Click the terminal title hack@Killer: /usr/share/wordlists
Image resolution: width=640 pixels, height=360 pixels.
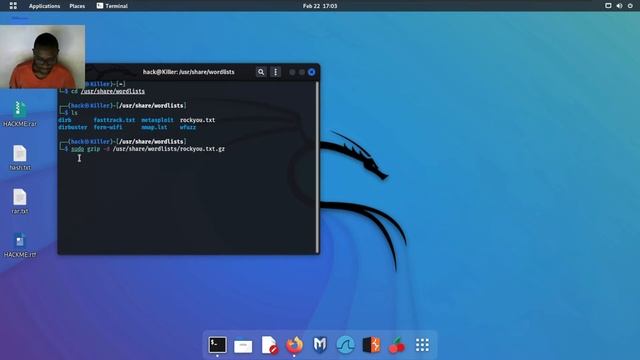pos(189,72)
